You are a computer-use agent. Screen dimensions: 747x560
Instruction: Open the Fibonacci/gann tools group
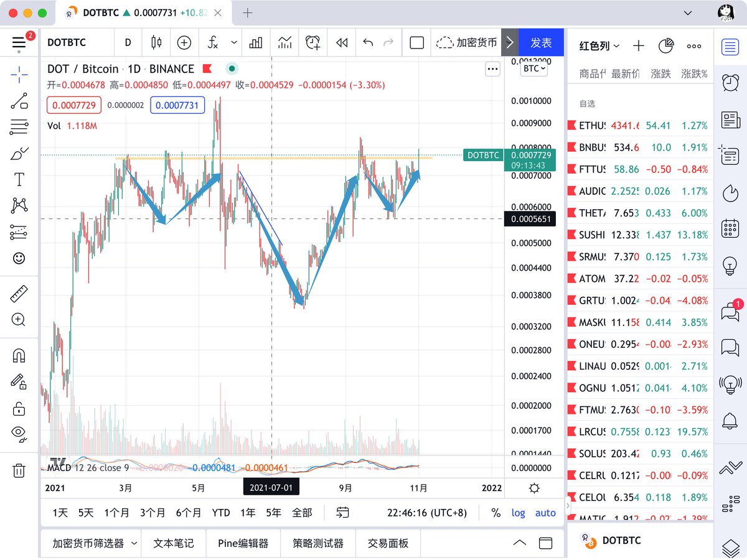19,128
